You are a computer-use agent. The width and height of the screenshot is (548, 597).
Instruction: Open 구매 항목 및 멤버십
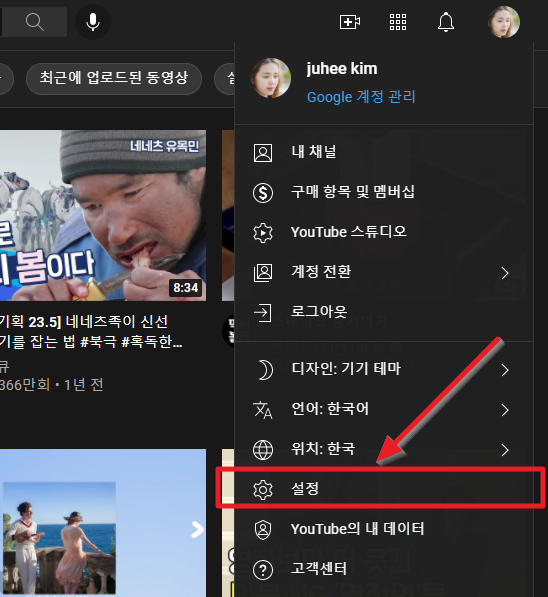[384, 192]
